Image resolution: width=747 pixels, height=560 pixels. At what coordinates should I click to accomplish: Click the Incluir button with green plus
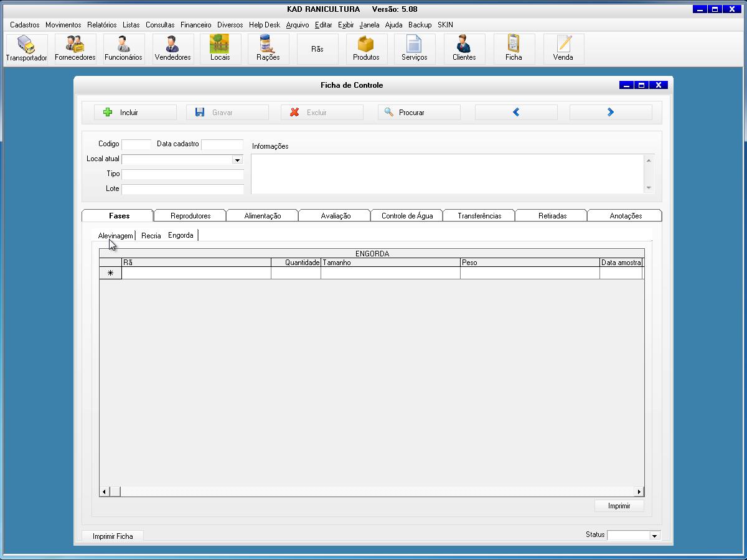click(136, 113)
